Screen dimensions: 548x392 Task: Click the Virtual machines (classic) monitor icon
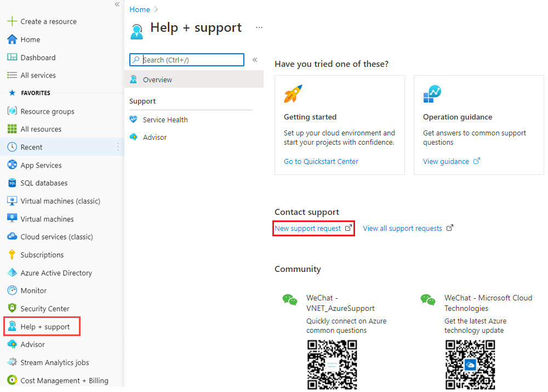(x=12, y=201)
